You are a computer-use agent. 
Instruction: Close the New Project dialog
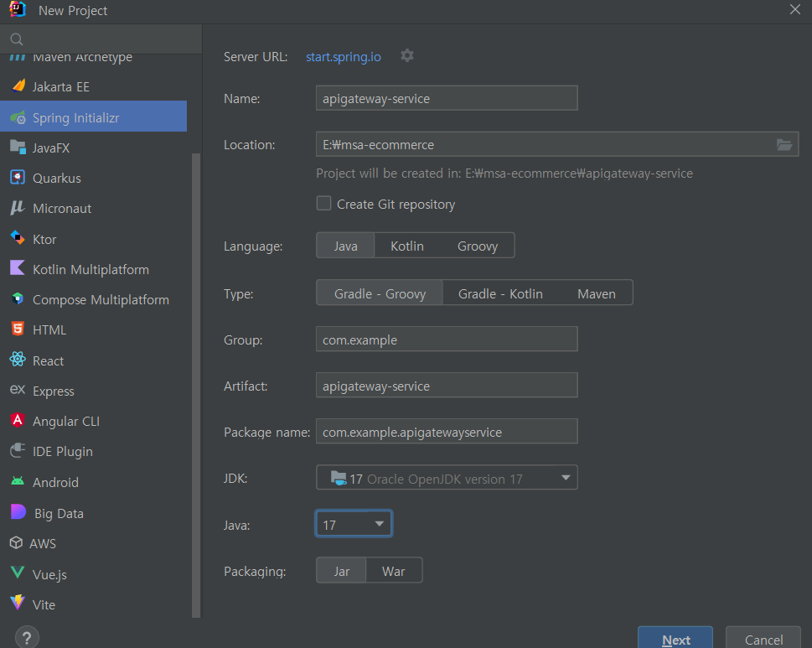795,9
